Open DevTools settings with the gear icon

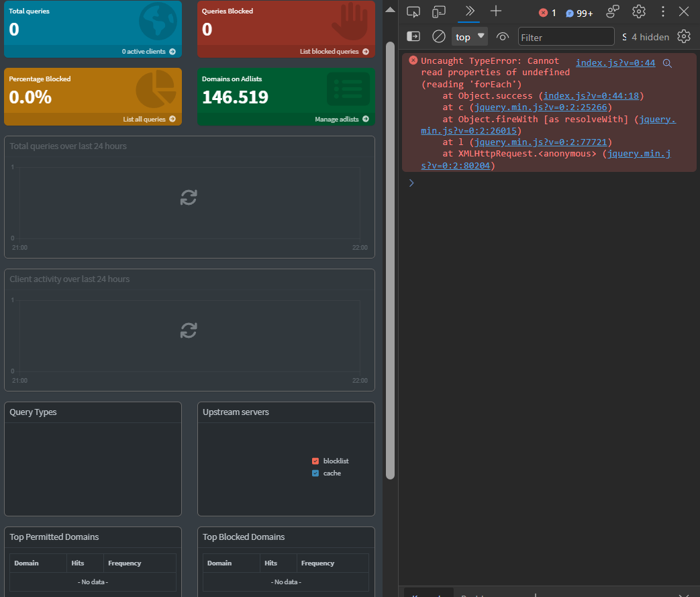(638, 11)
